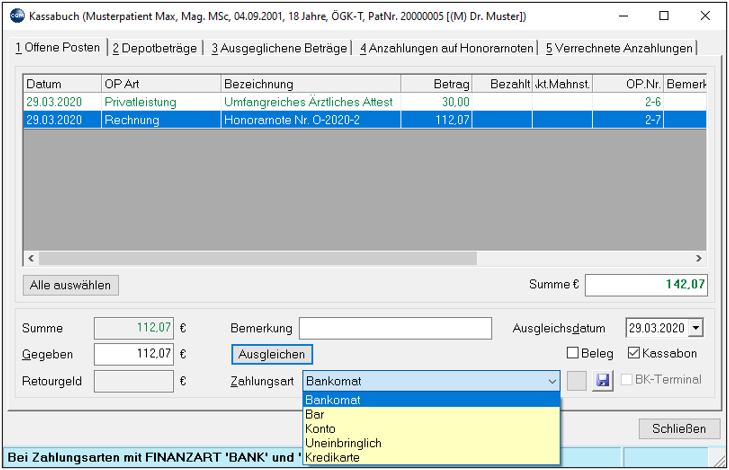Click into the Bemerkung text field
The height and width of the screenshot is (470, 729).
pyautogui.click(x=395, y=328)
